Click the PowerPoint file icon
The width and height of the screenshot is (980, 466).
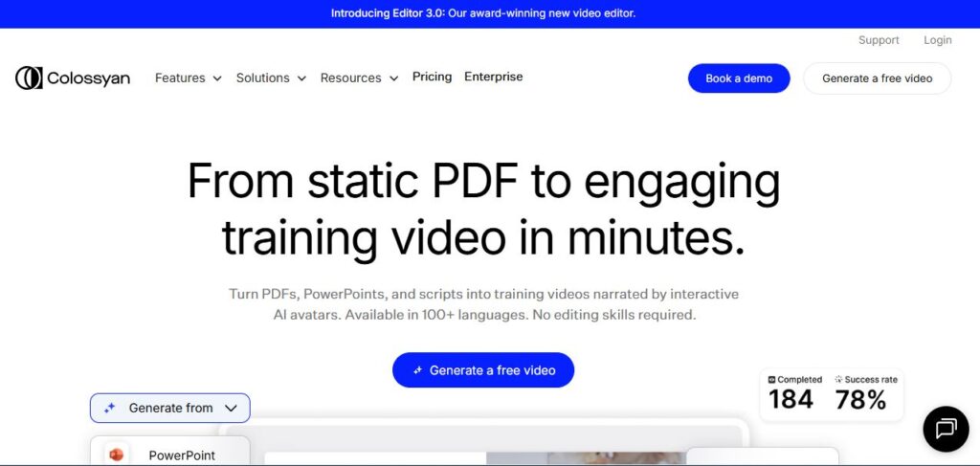pyautogui.click(x=117, y=455)
